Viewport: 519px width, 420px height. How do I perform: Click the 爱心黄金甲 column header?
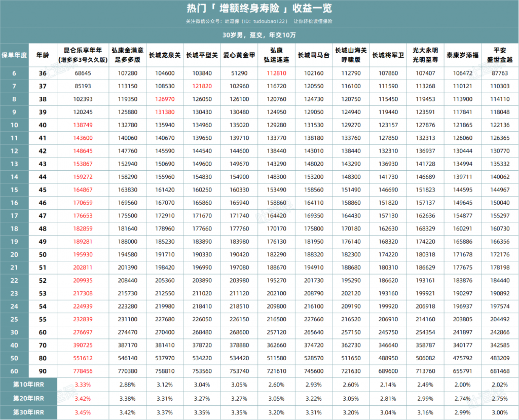[239, 55]
